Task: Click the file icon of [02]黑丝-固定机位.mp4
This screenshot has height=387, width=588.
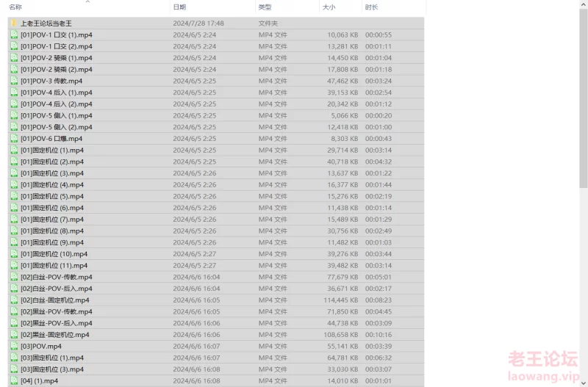Action: tap(14, 335)
